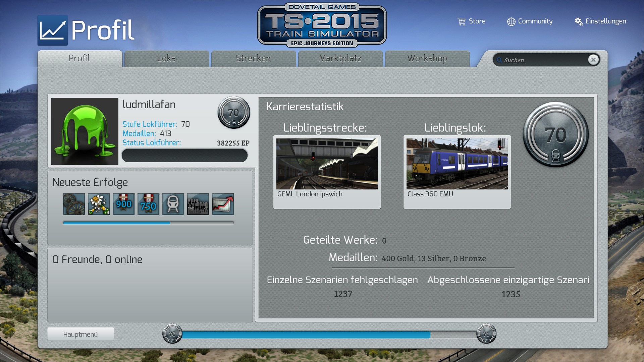Viewport: 644px width, 362px height.
Task: Click the red arrow chart achievement icon
Action: coord(223,204)
